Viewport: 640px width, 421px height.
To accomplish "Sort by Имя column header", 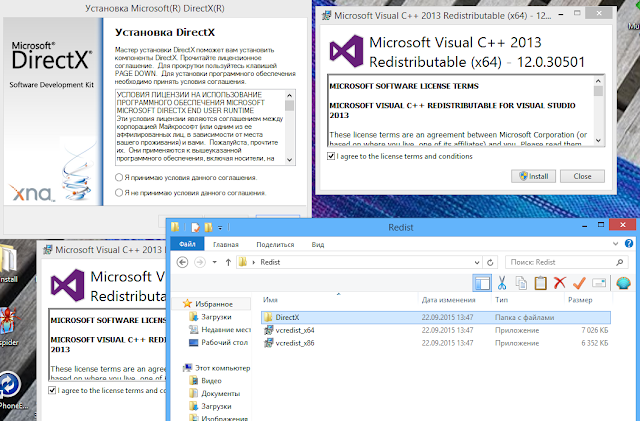I will pyautogui.click(x=270, y=300).
